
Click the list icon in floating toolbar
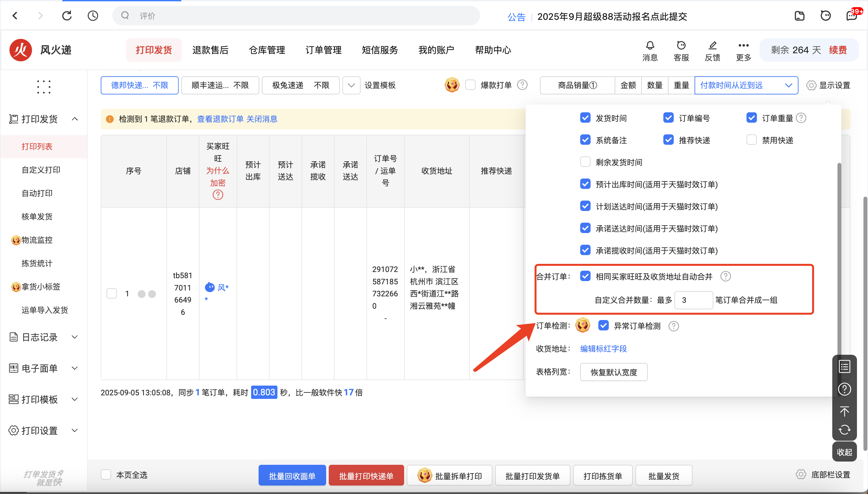pyautogui.click(x=844, y=367)
